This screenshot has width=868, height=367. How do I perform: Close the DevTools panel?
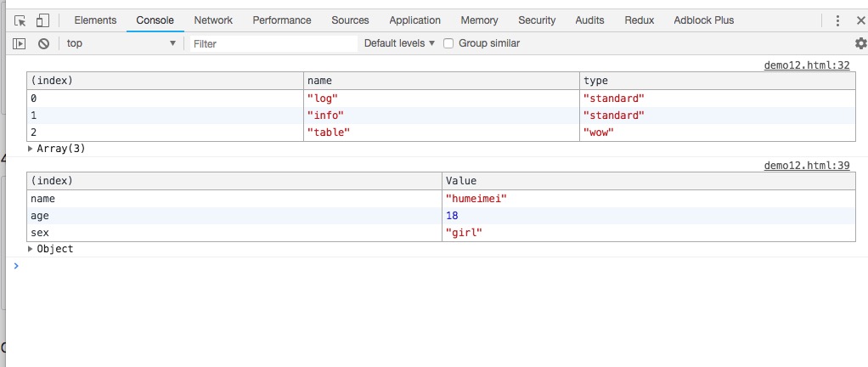[x=860, y=20]
